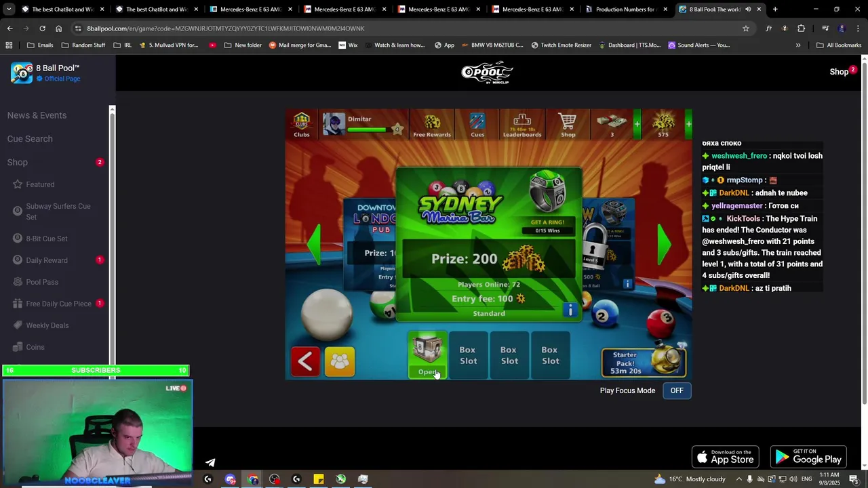The image size is (868, 488).
Task: Bookmark page with star icon
Action: pos(745,28)
